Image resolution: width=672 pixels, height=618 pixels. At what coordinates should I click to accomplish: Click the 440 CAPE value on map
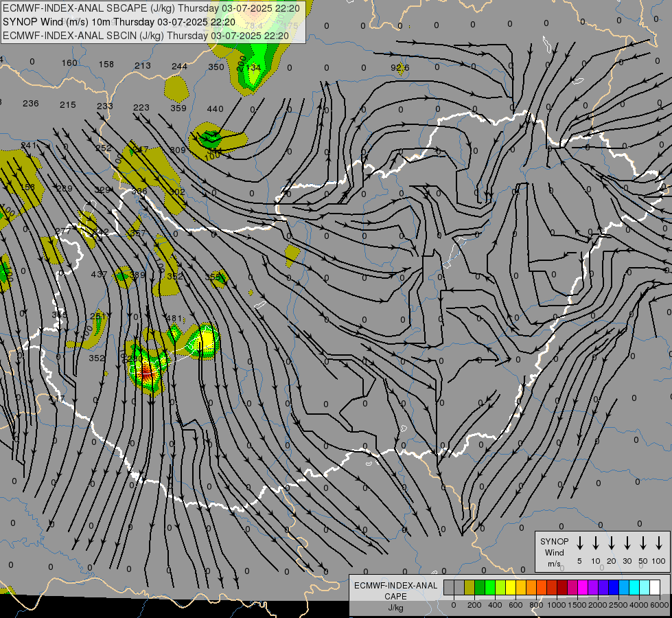point(215,109)
